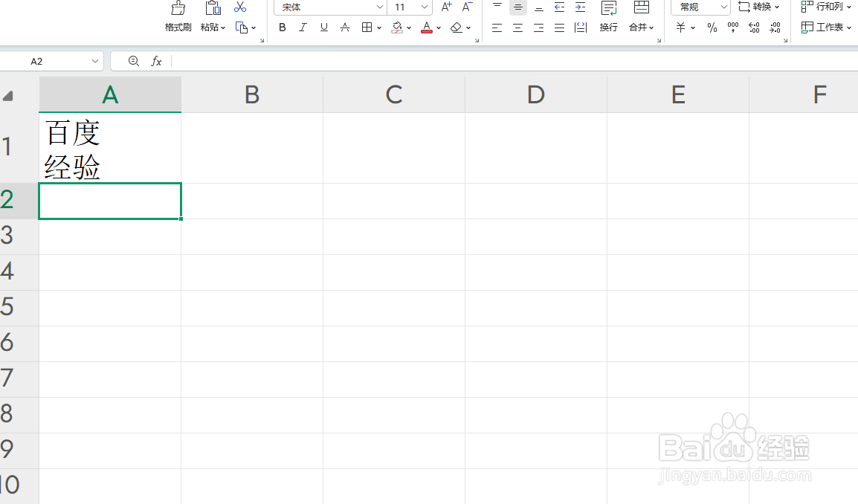Set bottom vertical alignment

click(x=538, y=7)
